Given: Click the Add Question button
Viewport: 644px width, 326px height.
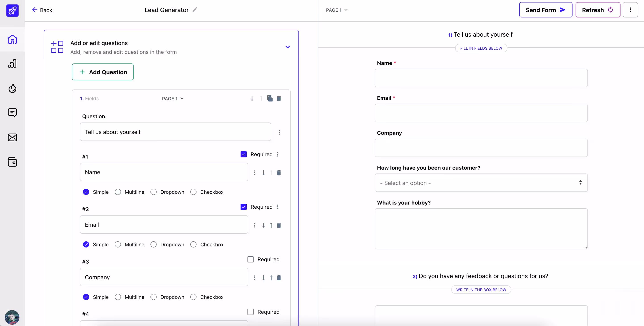Looking at the screenshot, I should 103,72.
